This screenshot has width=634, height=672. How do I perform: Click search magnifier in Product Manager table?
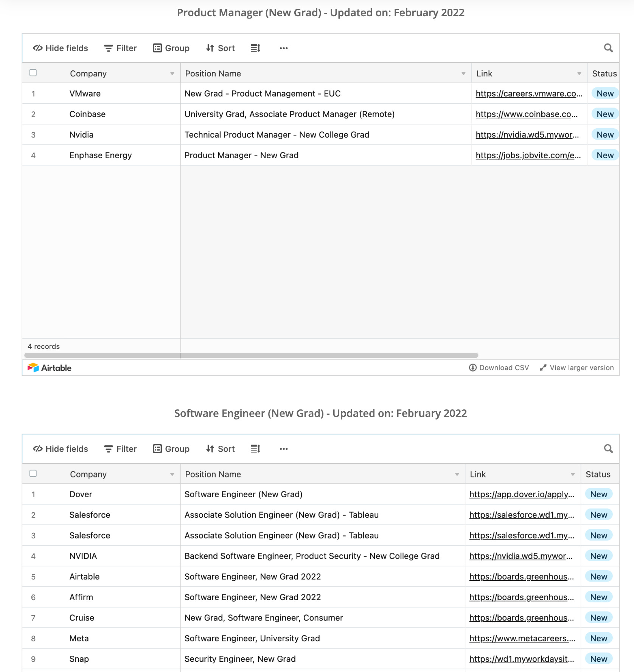608,48
